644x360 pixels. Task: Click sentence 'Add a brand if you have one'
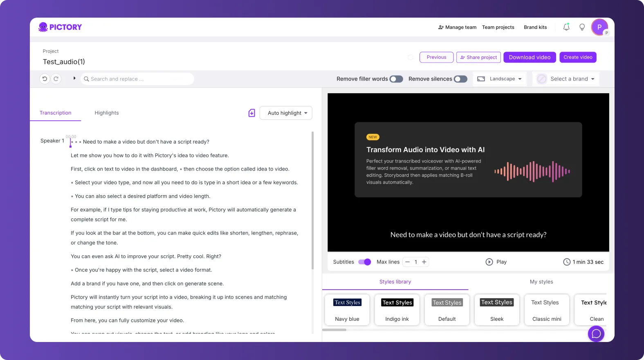(x=147, y=283)
